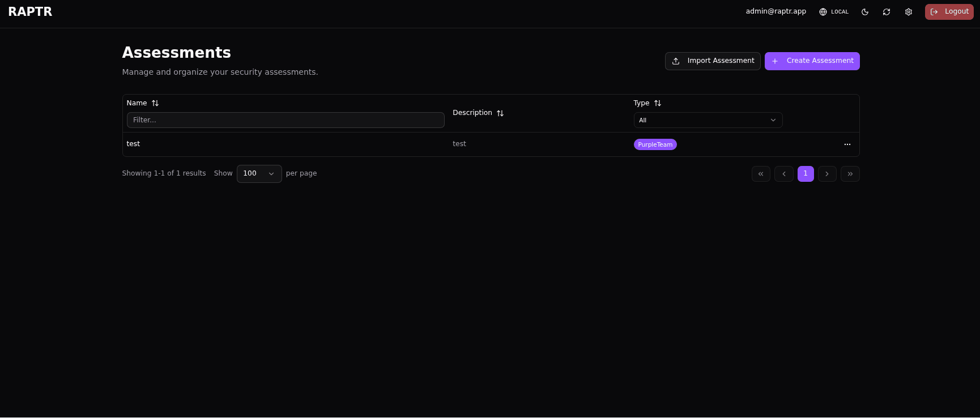Image resolution: width=980 pixels, height=418 pixels.
Task: Select page 1 in pagination
Action: coord(805,174)
